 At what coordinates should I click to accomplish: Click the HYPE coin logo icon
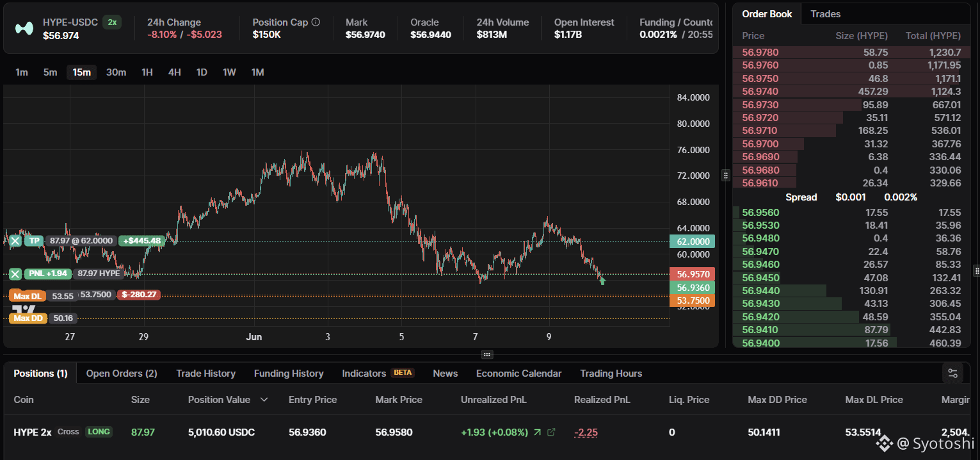(24, 28)
